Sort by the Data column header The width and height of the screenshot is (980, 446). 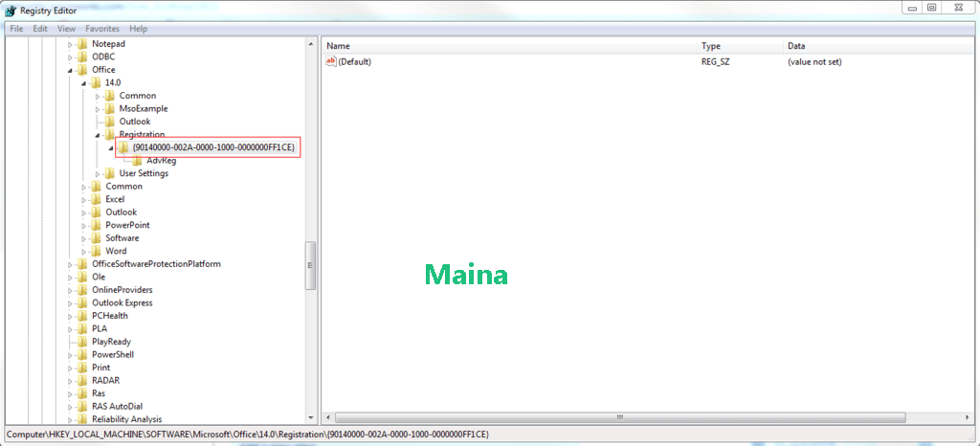point(880,46)
